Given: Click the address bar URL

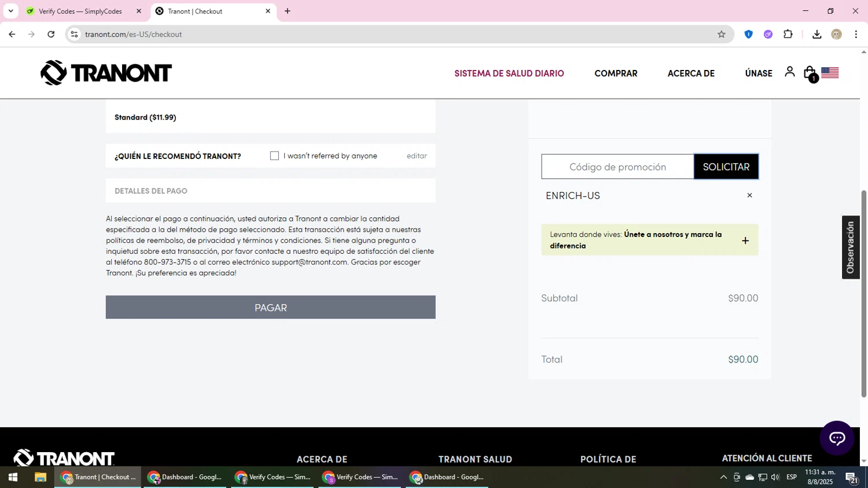Looking at the screenshot, I should pos(134,34).
